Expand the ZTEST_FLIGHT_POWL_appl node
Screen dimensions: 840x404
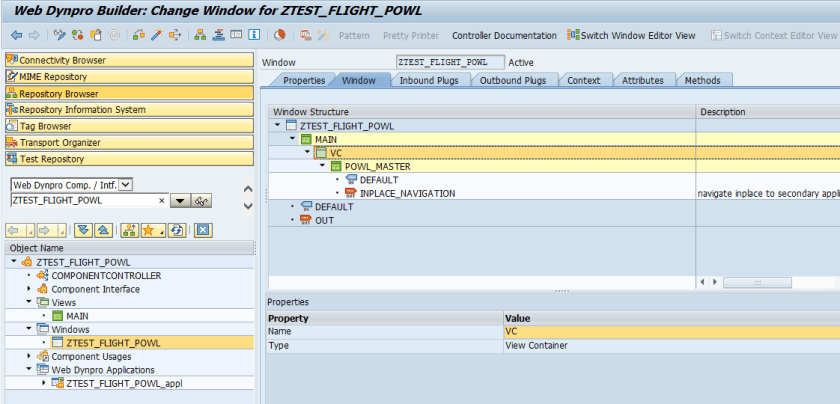coord(43,383)
